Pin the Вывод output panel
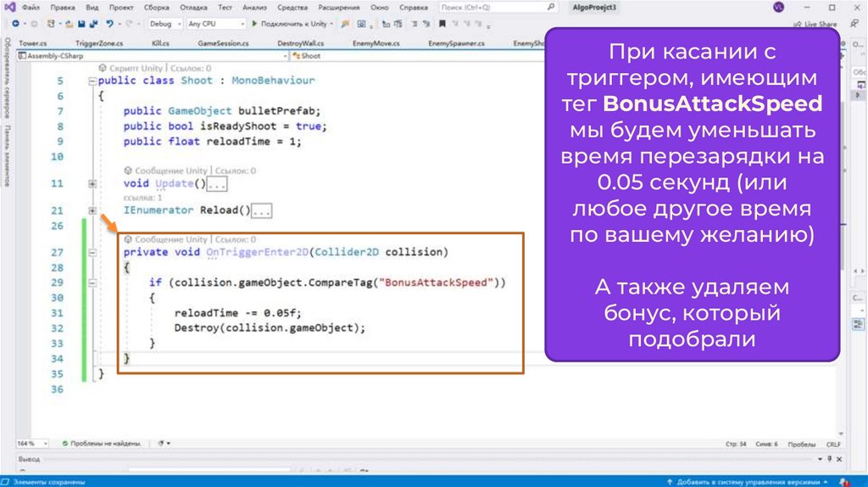This screenshot has width=868, height=487. pos(829,459)
